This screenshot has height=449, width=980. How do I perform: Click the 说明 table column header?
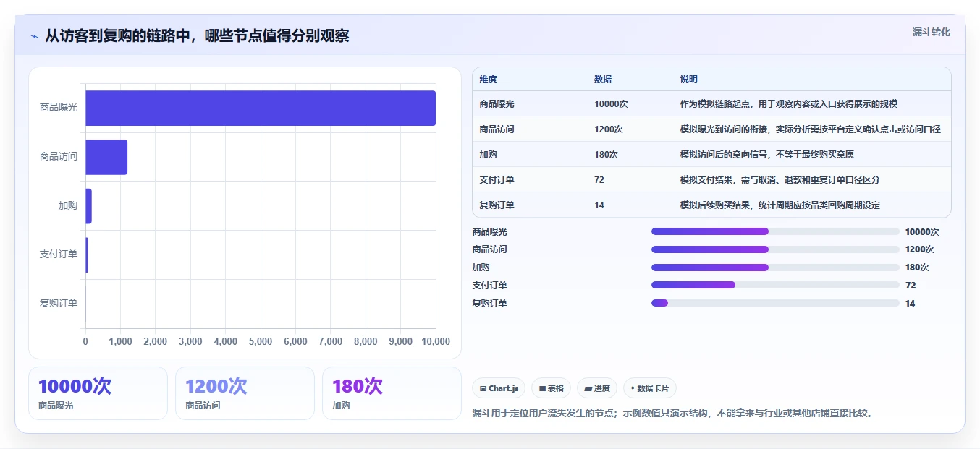[689, 80]
